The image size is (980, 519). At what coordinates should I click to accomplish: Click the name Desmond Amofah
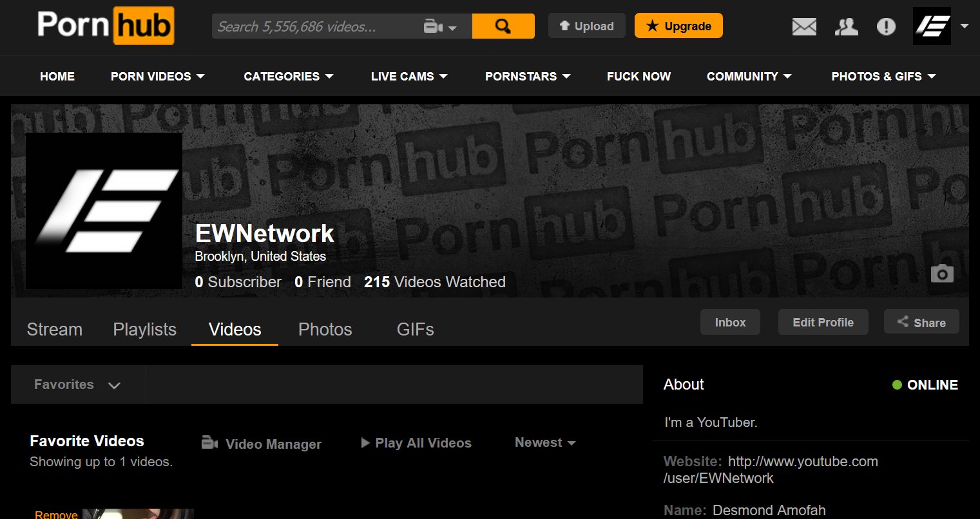(x=769, y=511)
